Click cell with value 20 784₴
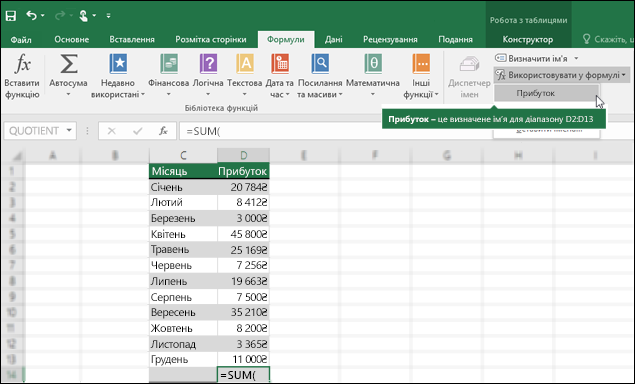Viewport: 635px width, 384px height. [243, 187]
